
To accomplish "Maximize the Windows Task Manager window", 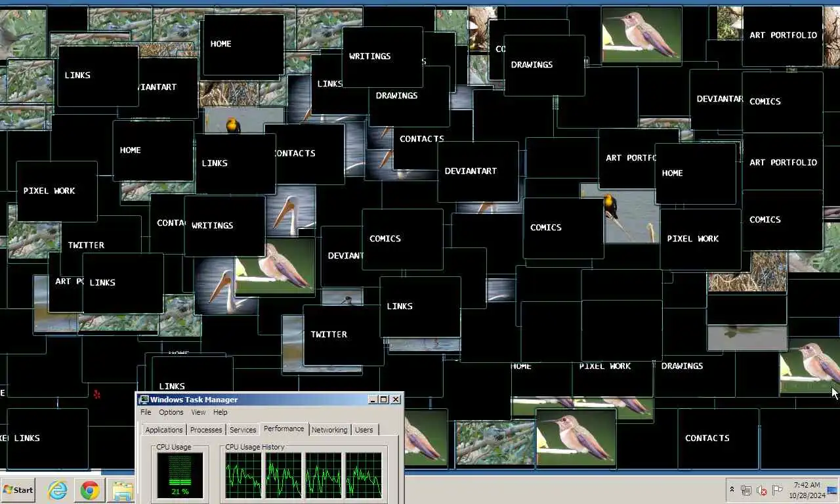I will click(x=384, y=400).
